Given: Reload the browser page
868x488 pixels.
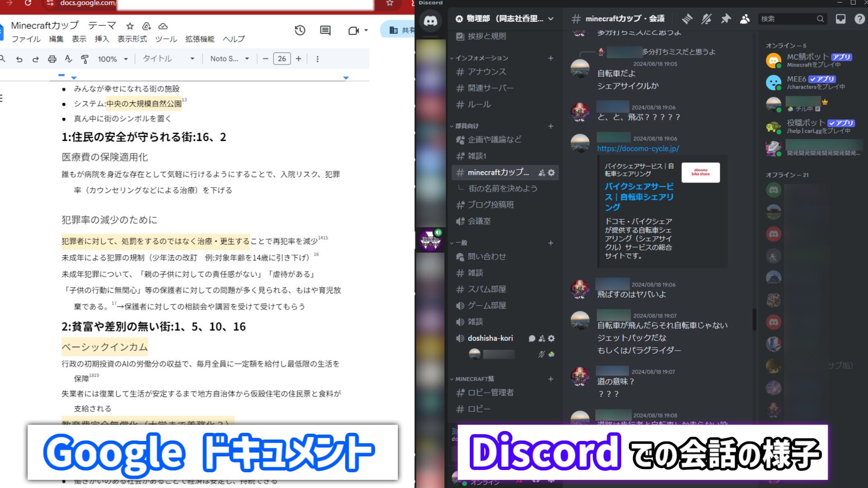Looking at the screenshot, I should [28, 3].
